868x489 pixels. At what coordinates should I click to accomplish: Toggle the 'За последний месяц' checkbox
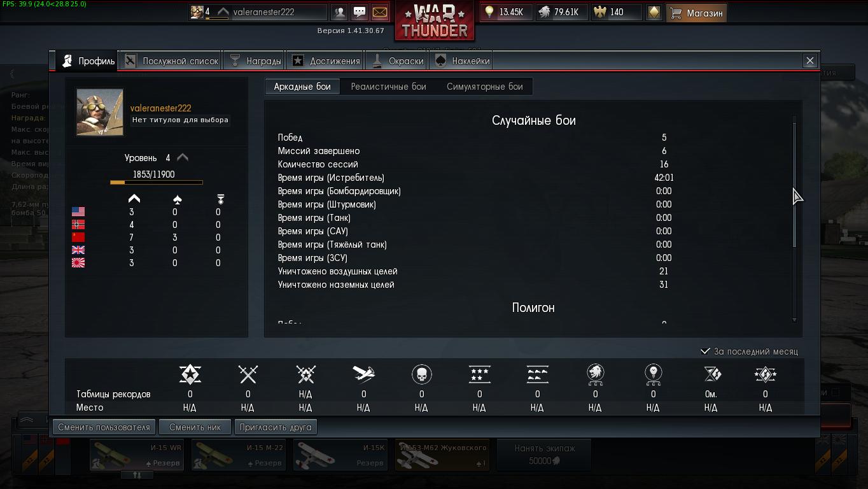coord(705,351)
